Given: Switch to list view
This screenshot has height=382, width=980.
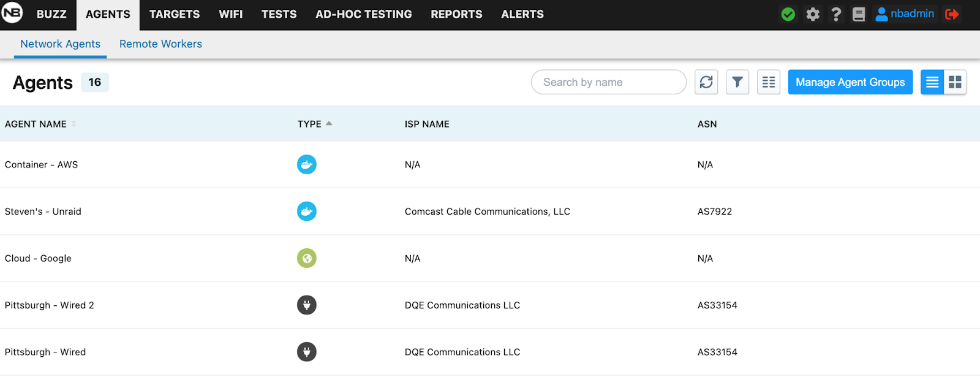Looking at the screenshot, I should (x=932, y=82).
